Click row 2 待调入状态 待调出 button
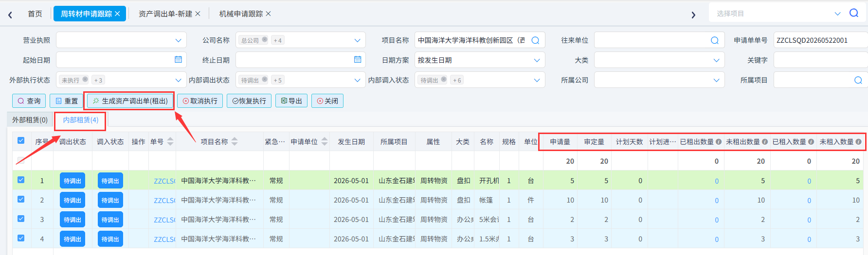 [110, 200]
